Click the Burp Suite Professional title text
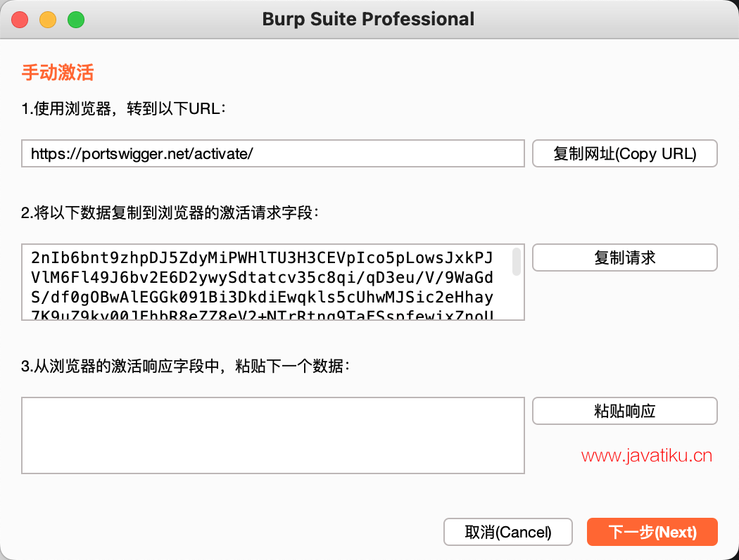This screenshot has height=560, width=739. click(x=368, y=19)
